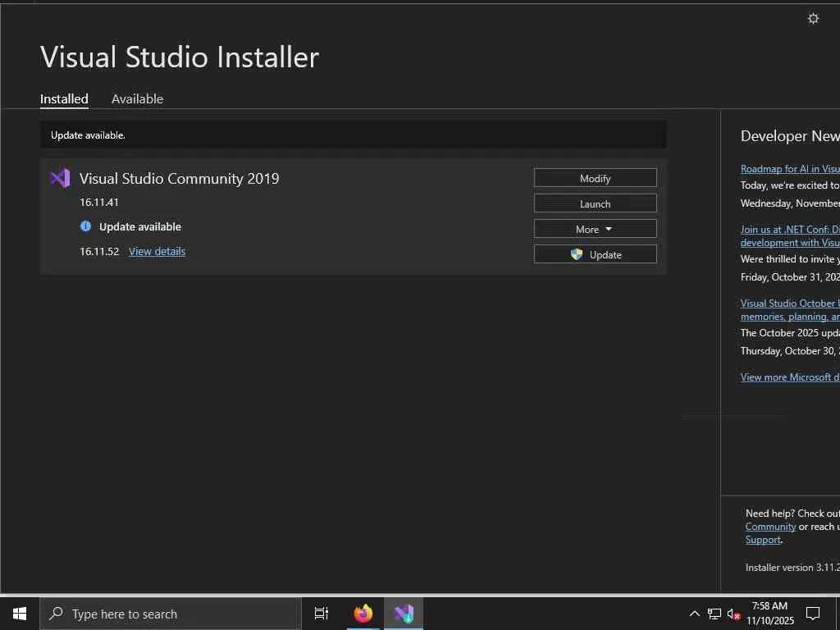The width and height of the screenshot is (840, 630).
Task: Click installed version text 16.11.41
Action: [99, 203]
